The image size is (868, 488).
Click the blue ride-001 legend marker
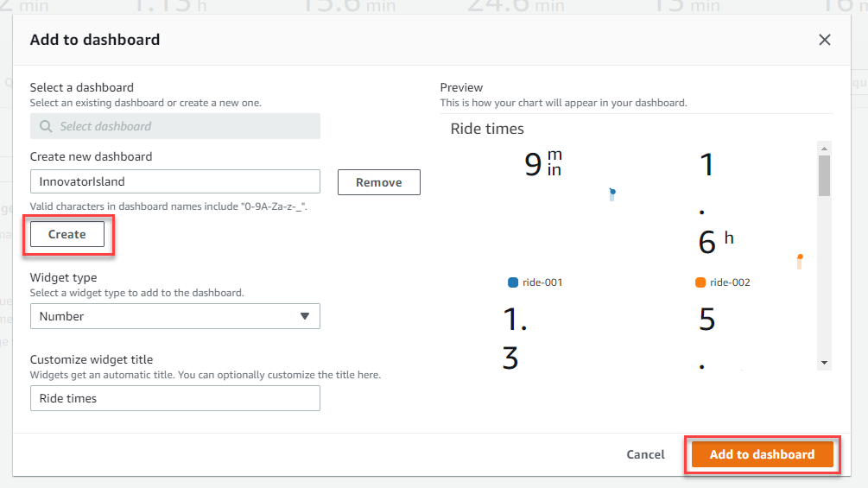click(513, 282)
